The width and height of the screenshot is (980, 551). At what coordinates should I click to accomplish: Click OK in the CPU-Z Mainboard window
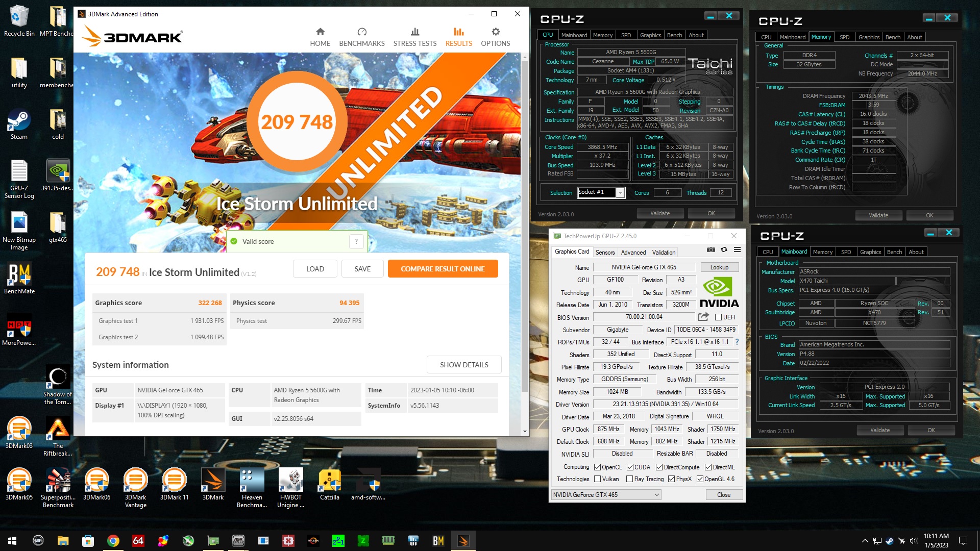931,430
